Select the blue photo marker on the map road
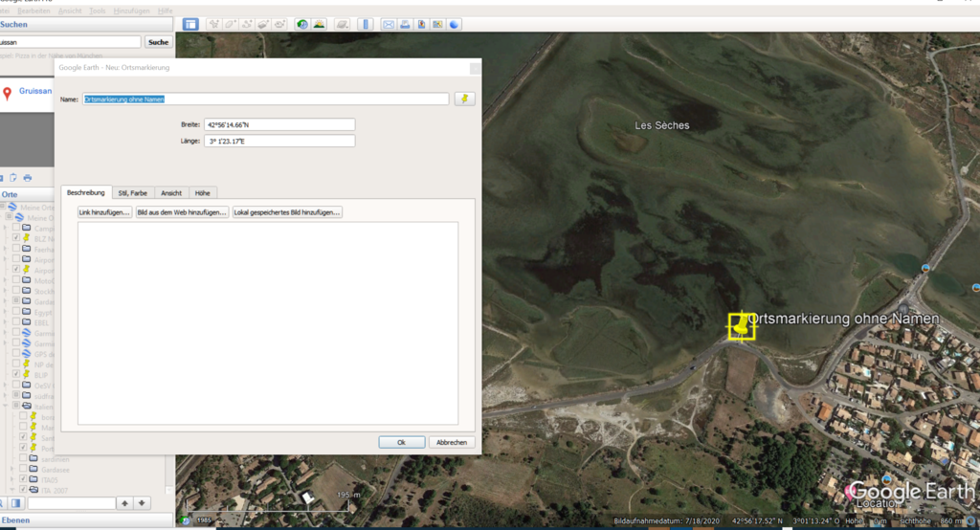This screenshot has width=980, height=530. [925, 268]
